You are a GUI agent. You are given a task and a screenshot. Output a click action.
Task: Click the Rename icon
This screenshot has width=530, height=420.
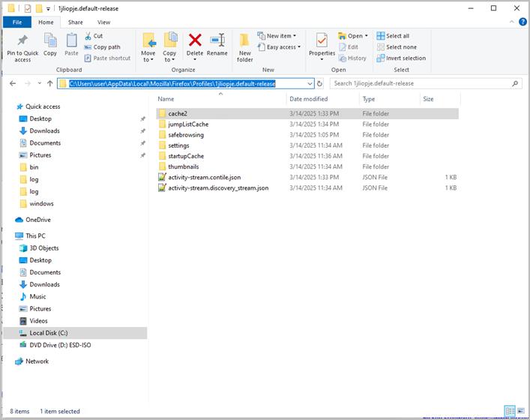tap(217, 40)
